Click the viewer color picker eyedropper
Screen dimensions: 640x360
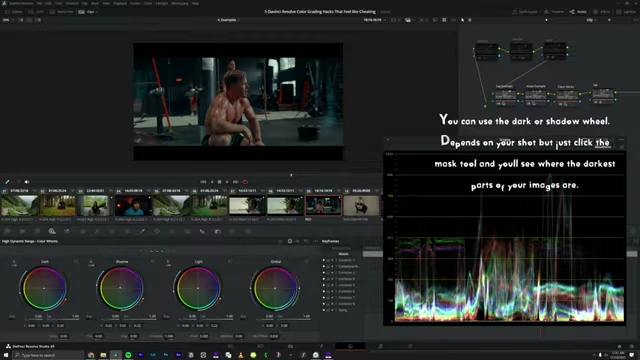(7, 182)
